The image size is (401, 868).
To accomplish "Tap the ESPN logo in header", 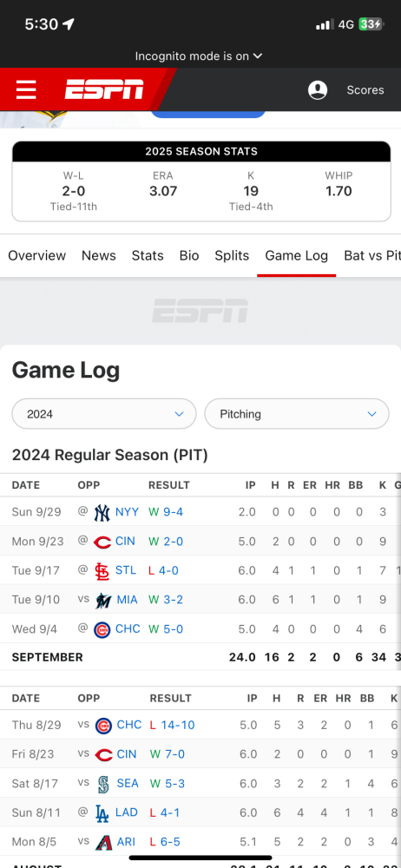I will coord(104,89).
